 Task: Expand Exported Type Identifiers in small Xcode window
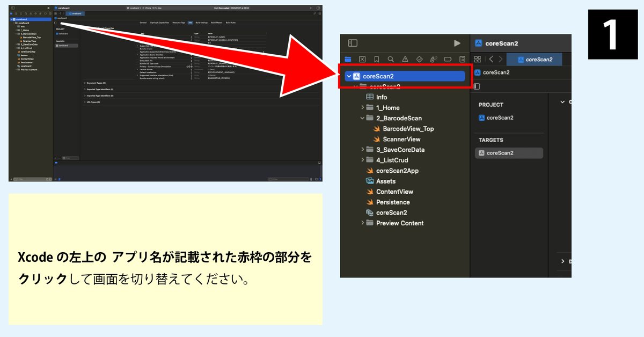coord(85,89)
